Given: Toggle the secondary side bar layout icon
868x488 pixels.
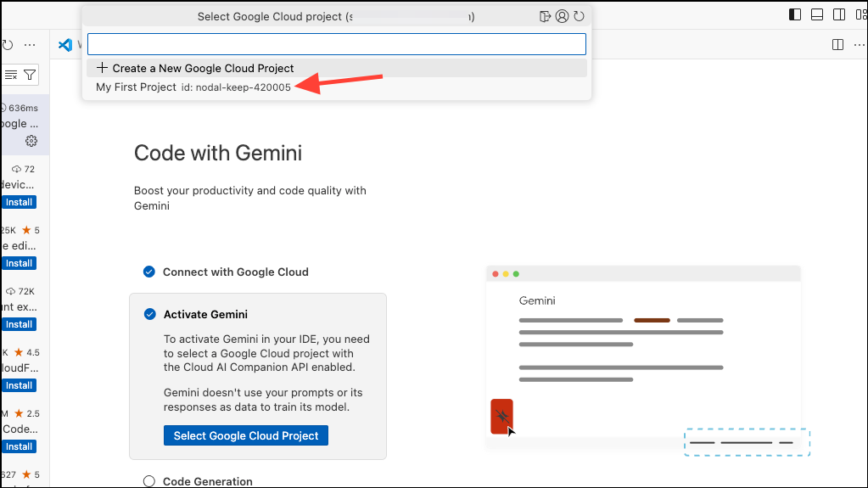Looking at the screenshot, I should click(839, 14).
